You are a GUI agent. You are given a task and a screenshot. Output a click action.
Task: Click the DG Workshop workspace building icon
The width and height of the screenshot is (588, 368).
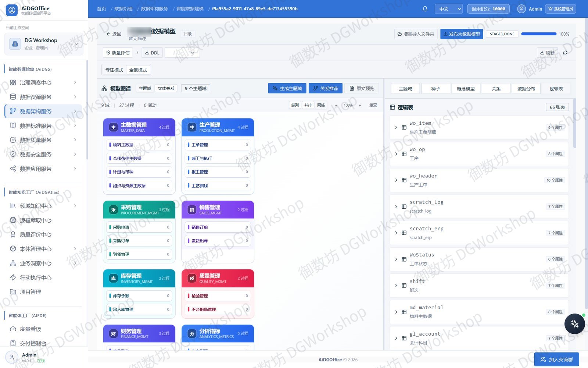click(15, 44)
